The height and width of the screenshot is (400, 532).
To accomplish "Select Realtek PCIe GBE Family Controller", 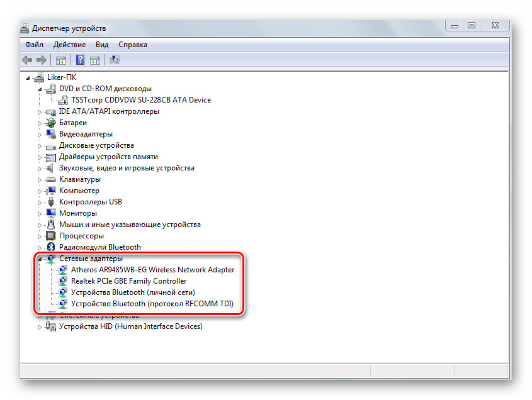I will (x=128, y=281).
